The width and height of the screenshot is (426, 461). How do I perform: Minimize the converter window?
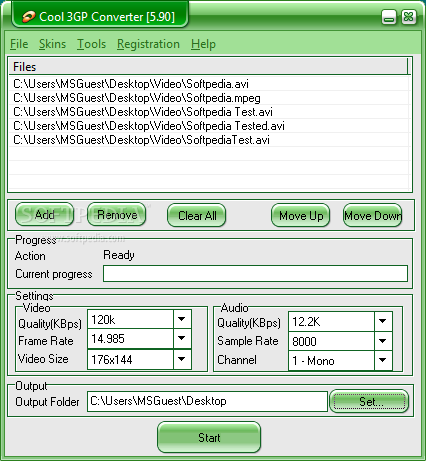point(389,17)
